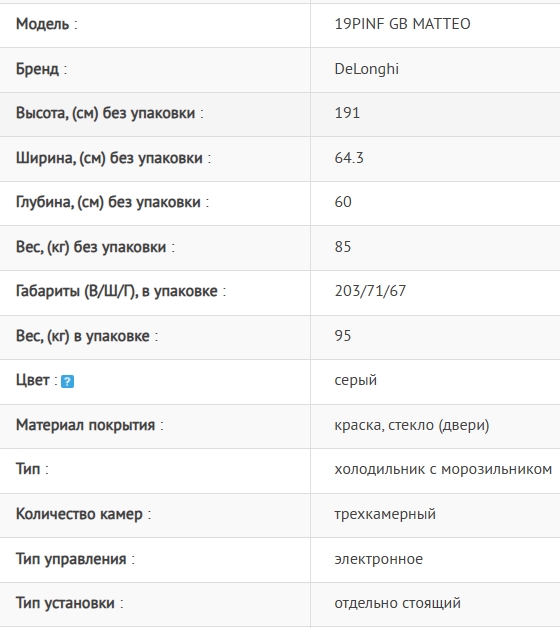Select the width value 64.3
The image size is (560, 628).
coord(349,158)
